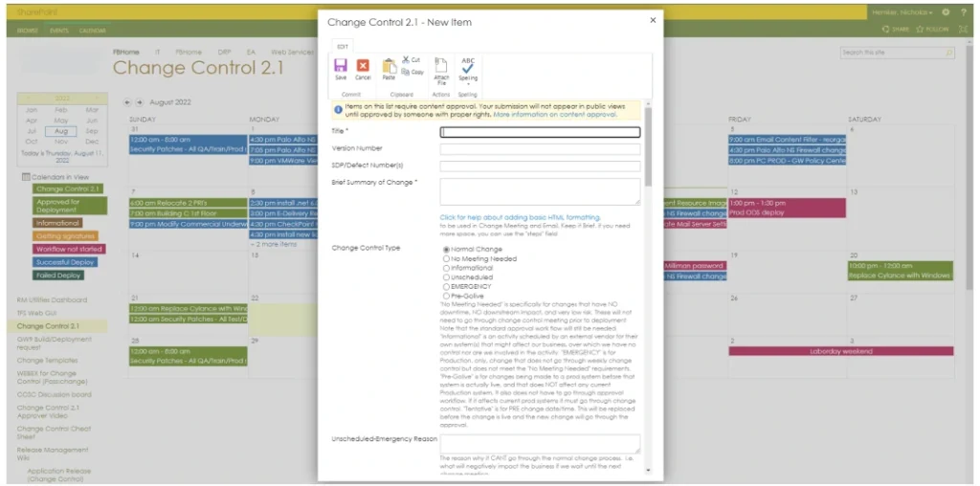This screenshot has width=980, height=486.
Task: Choose the EMERGENCY change type option
Action: click(x=446, y=286)
